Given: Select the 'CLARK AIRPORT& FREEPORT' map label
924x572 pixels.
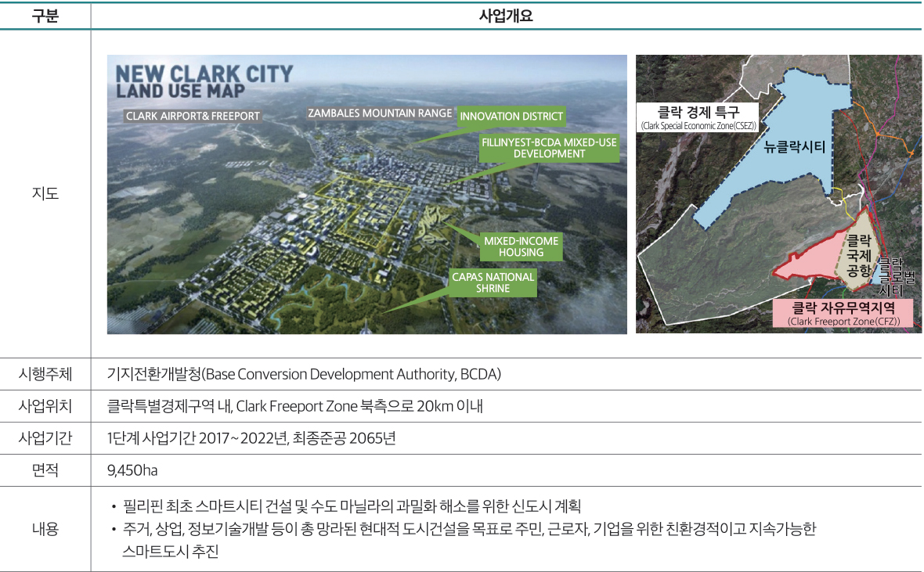Looking at the screenshot, I should click(x=193, y=116).
